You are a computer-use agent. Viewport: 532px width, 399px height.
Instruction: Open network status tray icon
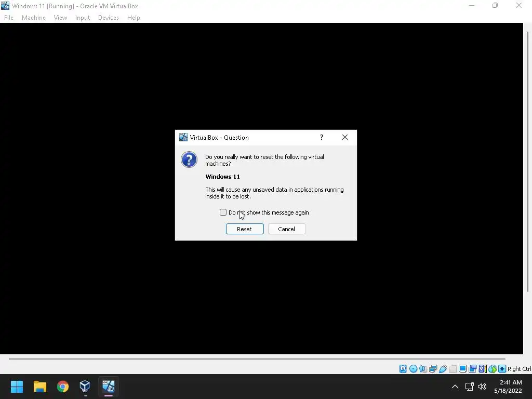tap(469, 387)
